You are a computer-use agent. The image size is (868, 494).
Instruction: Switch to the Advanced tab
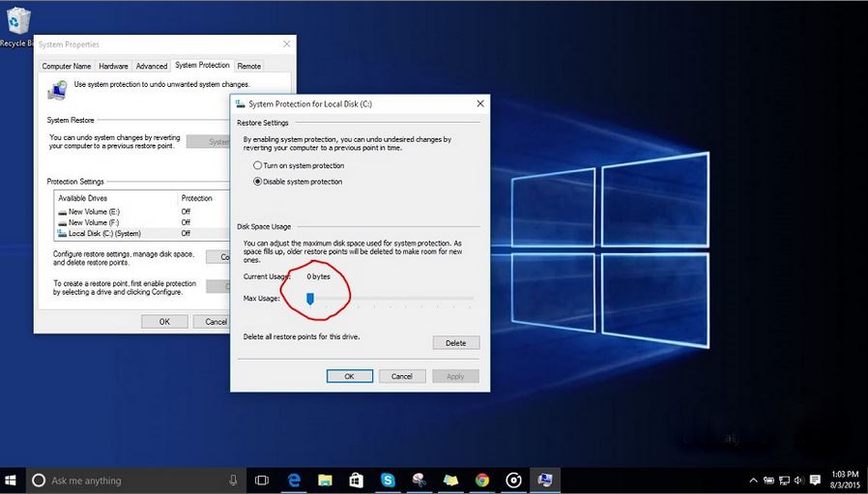[x=152, y=66]
